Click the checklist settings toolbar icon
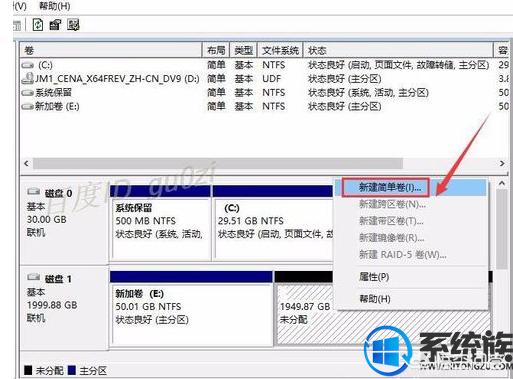The image size is (513, 379). pos(73,25)
